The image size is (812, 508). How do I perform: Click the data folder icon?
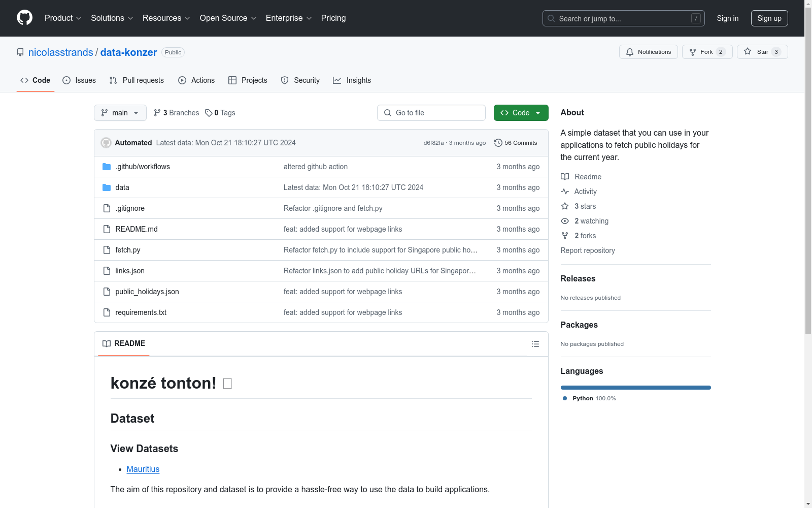click(107, 187)
